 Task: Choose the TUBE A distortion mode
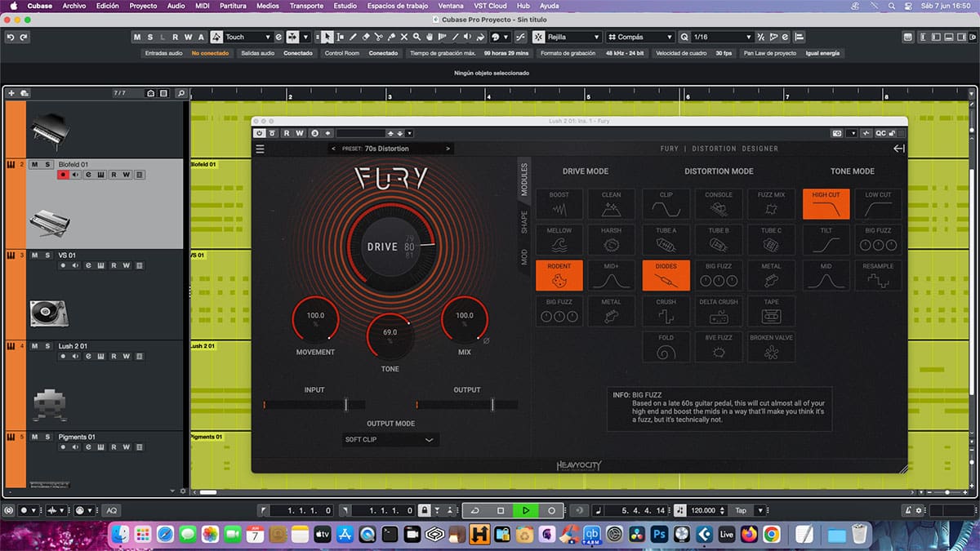(x=666, y=240)
